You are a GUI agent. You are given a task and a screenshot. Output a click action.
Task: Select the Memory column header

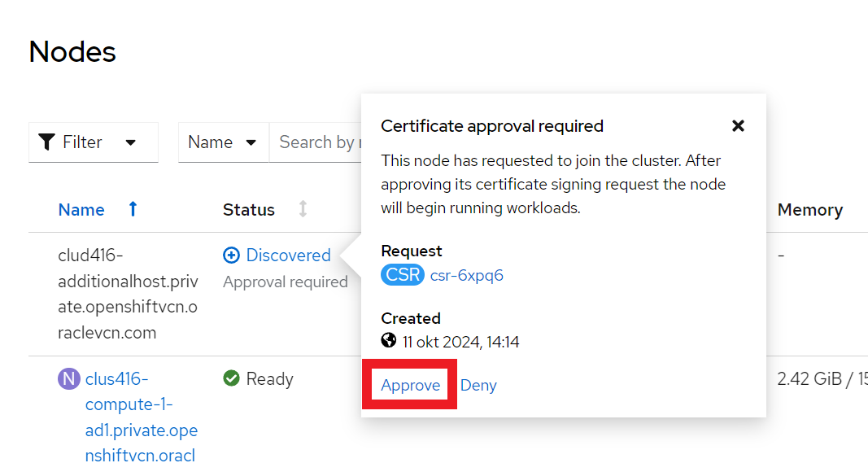809,210
